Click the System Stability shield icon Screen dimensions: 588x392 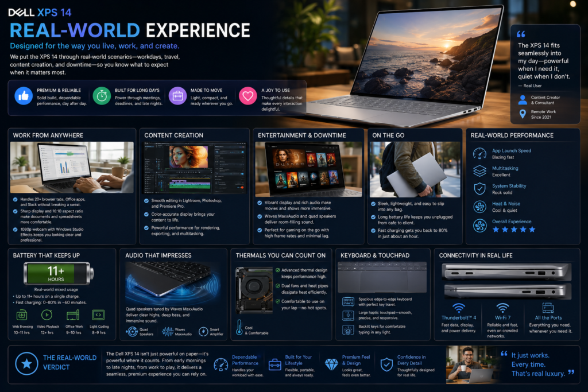click(x=479, y=188)
